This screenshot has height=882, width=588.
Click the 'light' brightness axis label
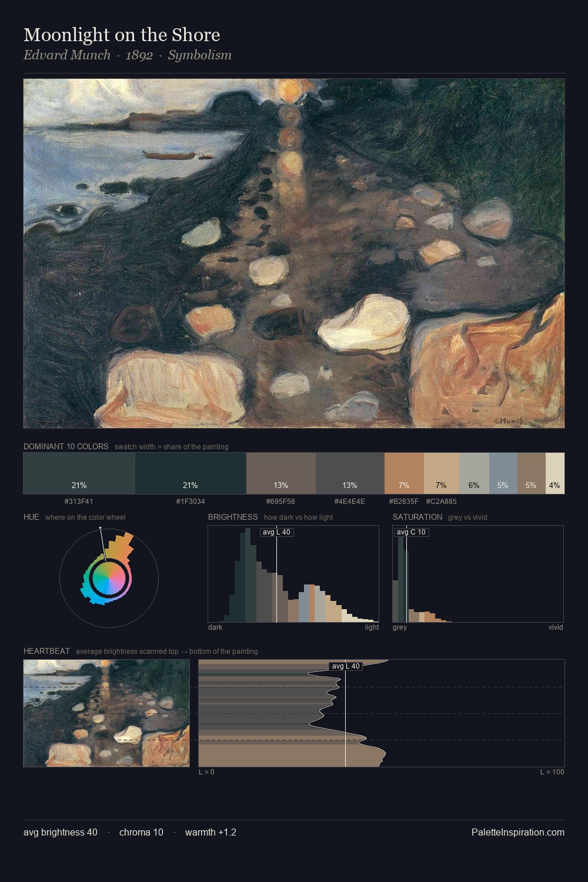(372, 627)
